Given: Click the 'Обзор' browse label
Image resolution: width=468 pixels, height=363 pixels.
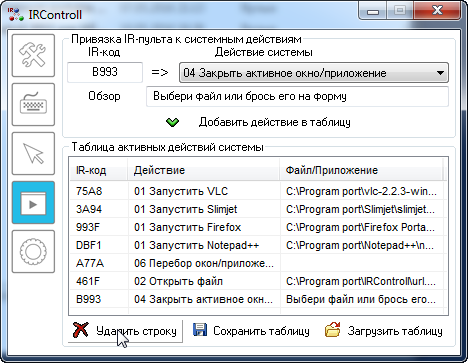Looking at the screenshot, I should coord(104,96).
